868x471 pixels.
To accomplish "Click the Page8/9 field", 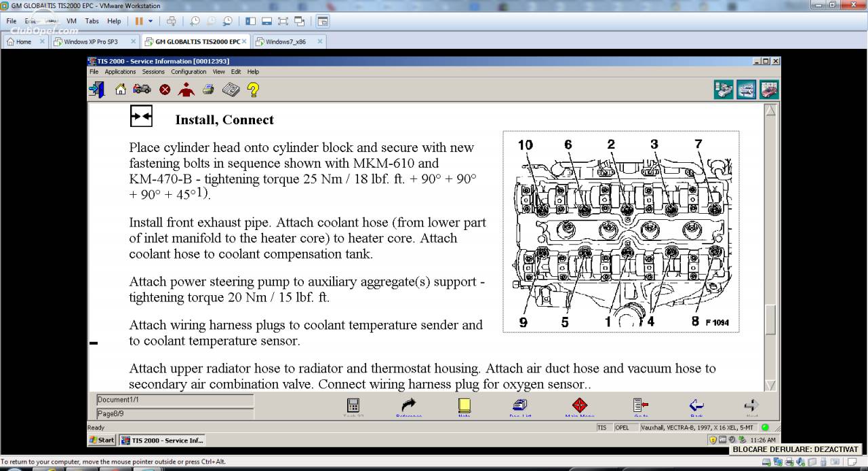I will (x=175, y=413).
